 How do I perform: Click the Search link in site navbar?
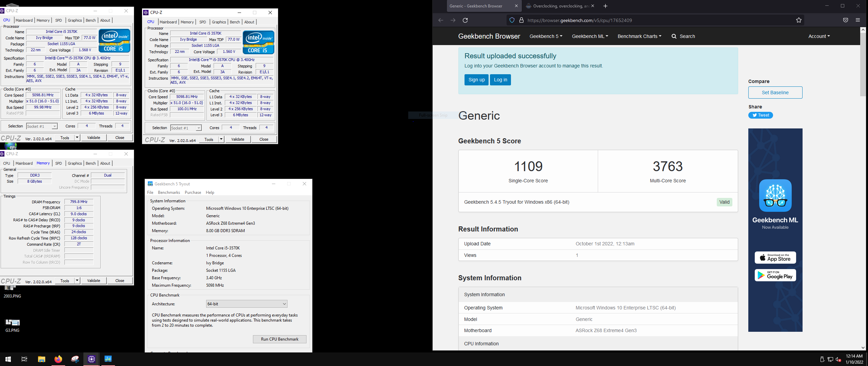pyautogui.click(x=683, y=36)
